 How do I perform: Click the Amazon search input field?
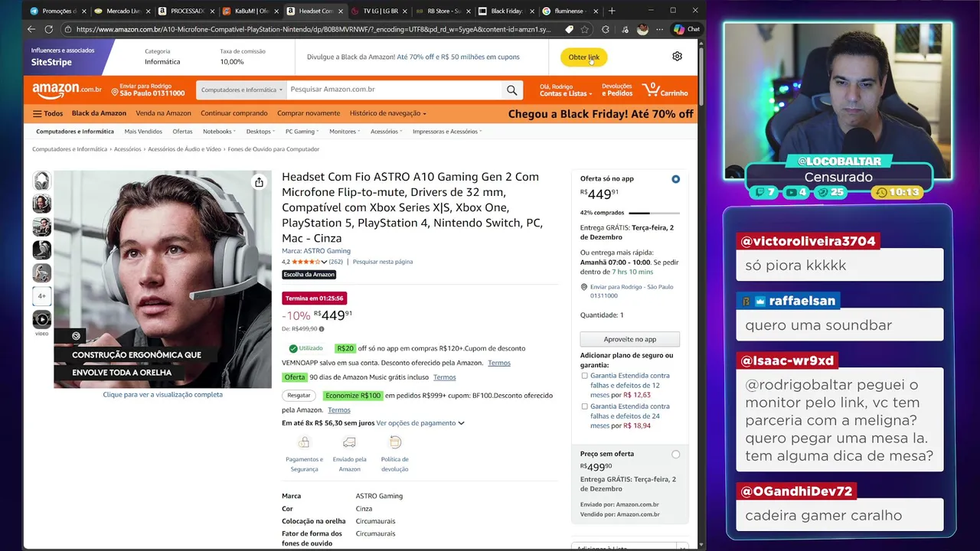[x=394, y=90]
